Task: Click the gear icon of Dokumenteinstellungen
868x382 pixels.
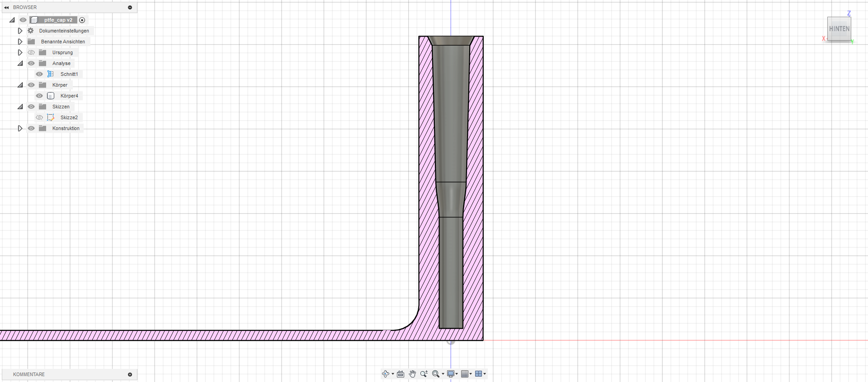Action: coord(31,31)
